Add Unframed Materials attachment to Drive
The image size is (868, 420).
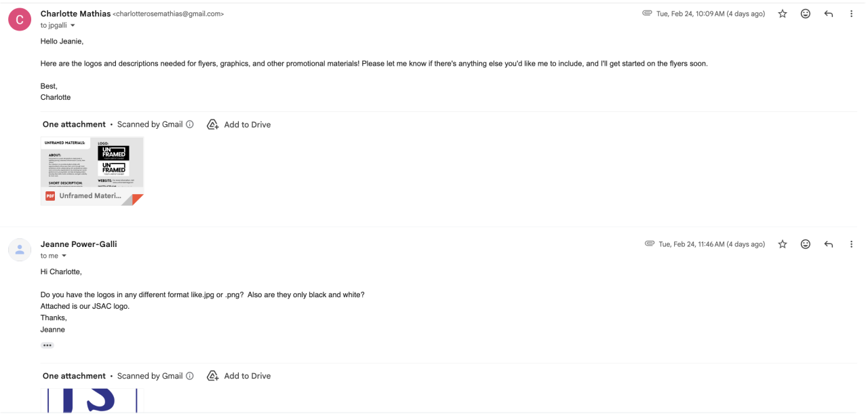(239, 125)
